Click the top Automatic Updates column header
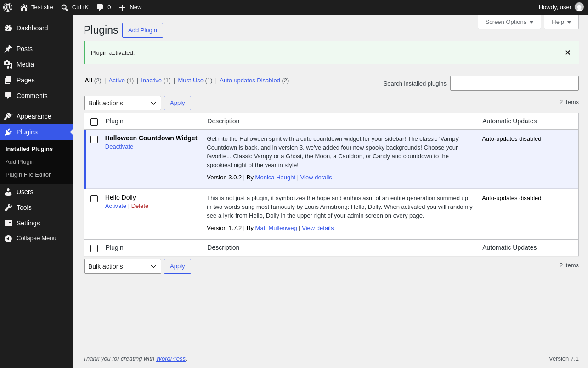This screenshot has height=368, width=588. (x=509, y=121)
